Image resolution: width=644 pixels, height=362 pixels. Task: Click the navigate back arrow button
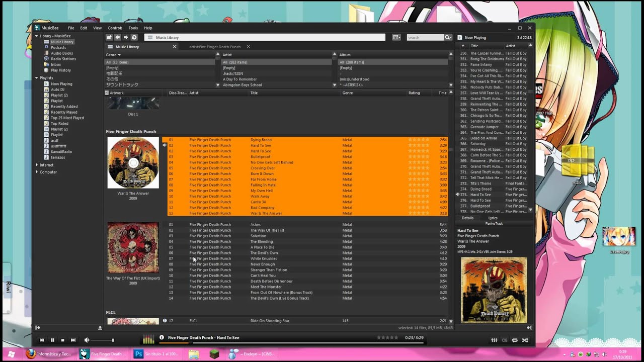[x=117, y=37]
